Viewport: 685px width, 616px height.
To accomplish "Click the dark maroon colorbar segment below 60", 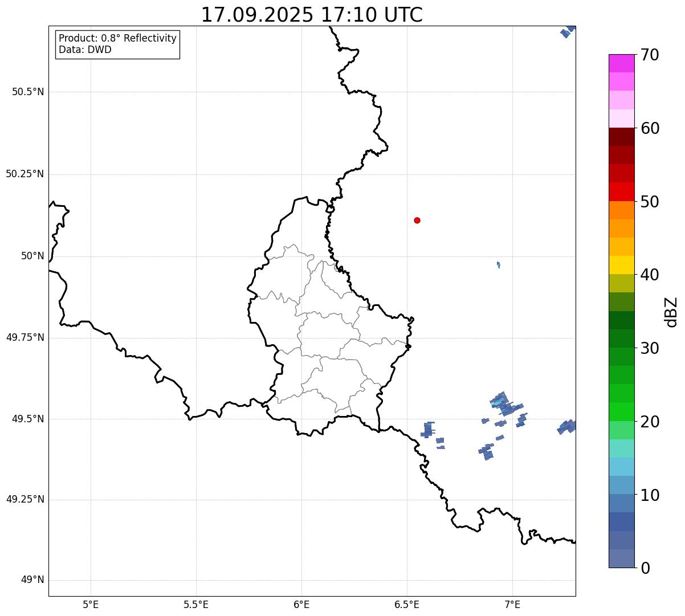I will 621,137.
